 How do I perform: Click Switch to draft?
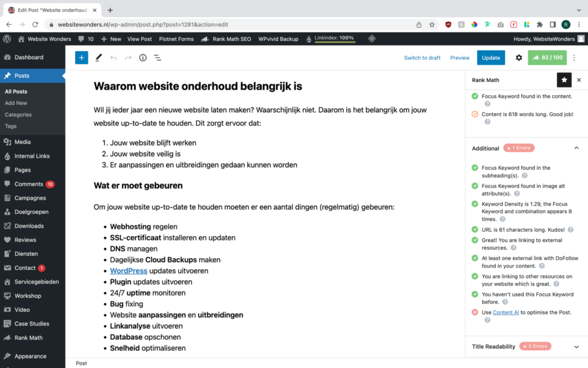coord(423,57)
